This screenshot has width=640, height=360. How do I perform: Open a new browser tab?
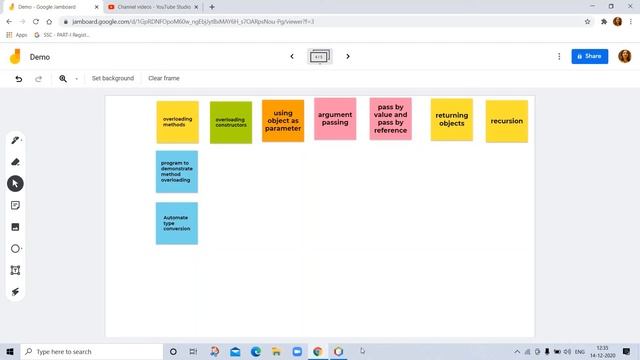point(212,7)
